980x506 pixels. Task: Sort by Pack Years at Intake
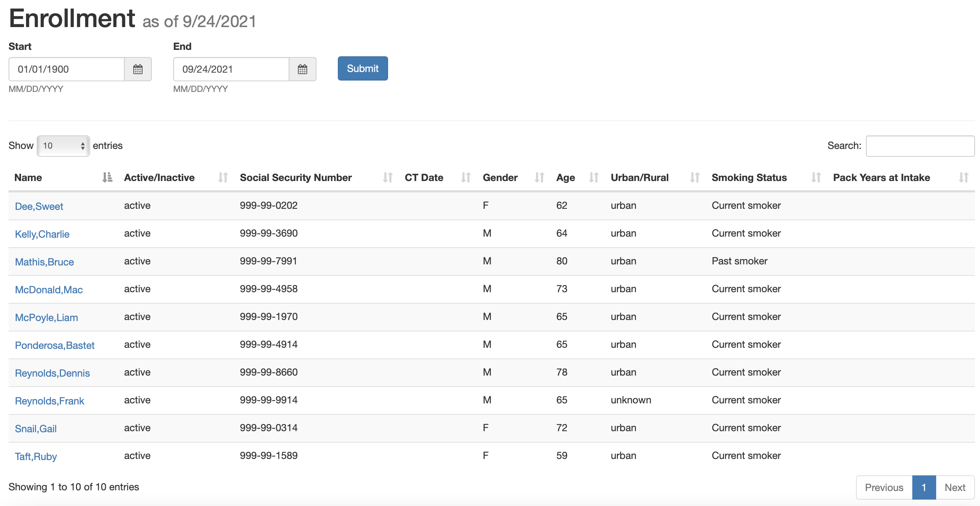click(901, 178)
